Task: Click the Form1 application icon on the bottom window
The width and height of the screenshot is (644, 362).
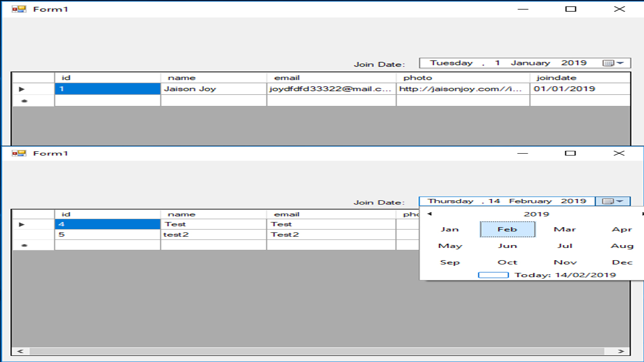Action: tap(19, 153)
